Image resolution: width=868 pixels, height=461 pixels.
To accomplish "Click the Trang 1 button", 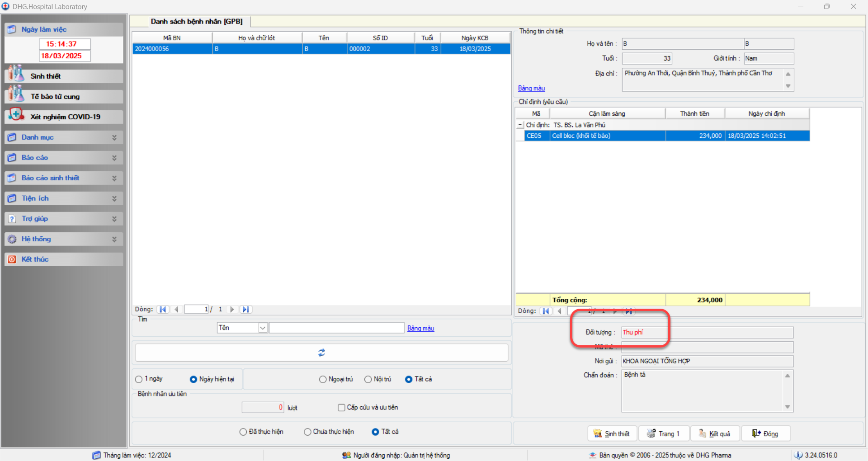I will (x=664, y=433).
